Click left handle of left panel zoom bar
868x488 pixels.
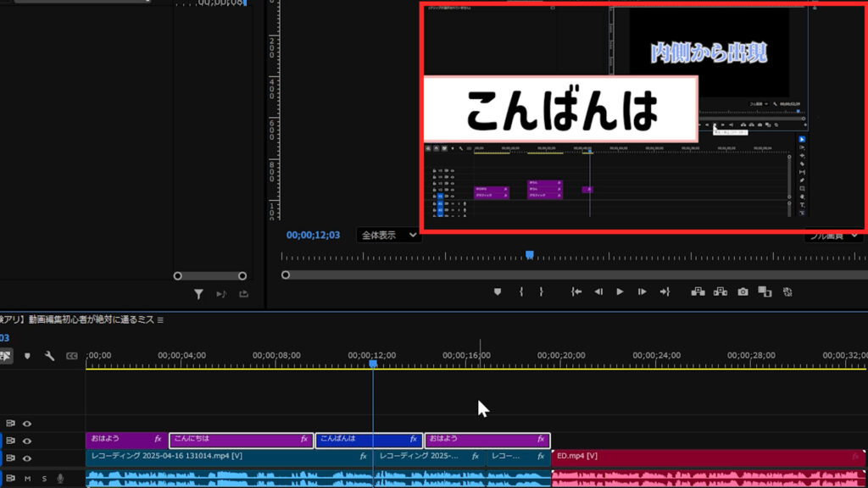178,276
